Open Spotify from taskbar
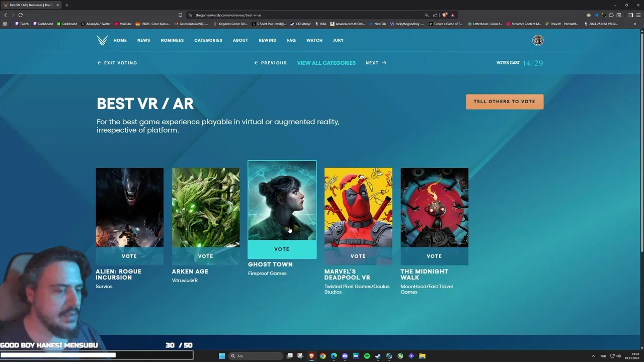This screenshot has height=362, width=644. click(x=367, y=356)
